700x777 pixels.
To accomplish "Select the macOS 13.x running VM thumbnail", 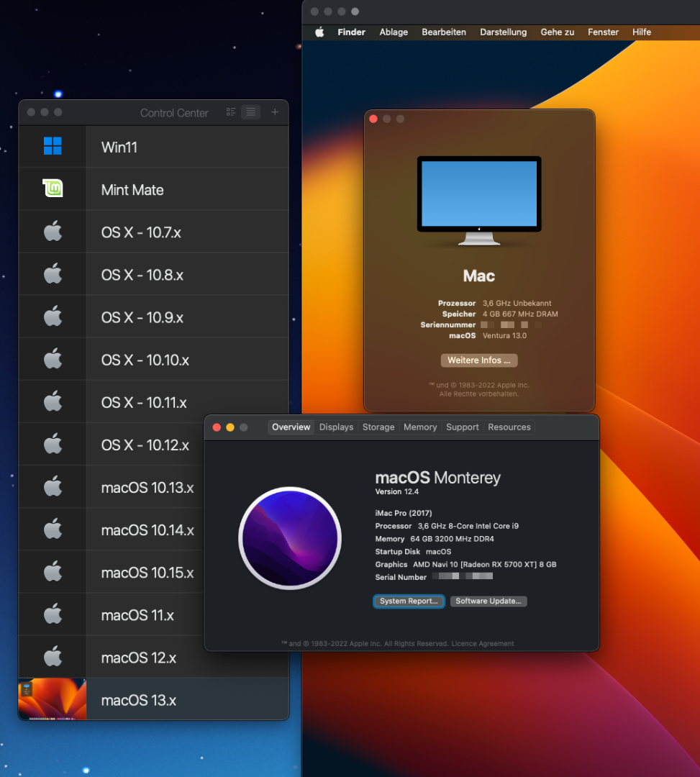I will (52, 699).
